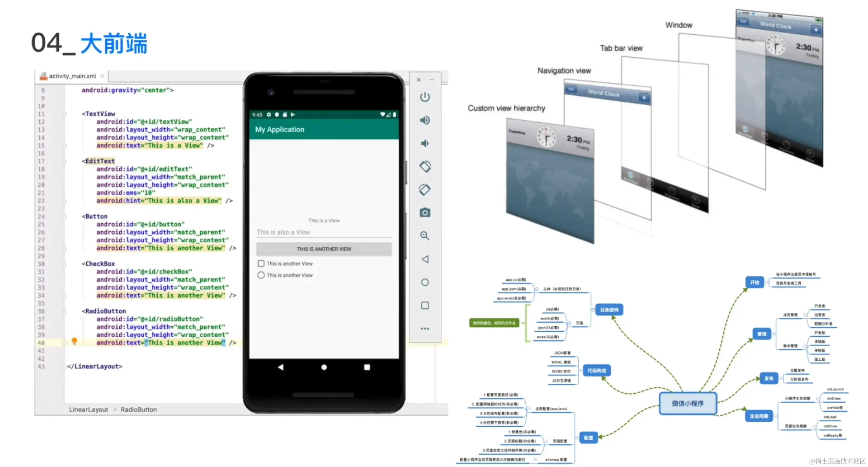Screen dimensions: 868x467
Task: Click the lightbulb quick-fix icon on line 40
Action: point(74,341)
